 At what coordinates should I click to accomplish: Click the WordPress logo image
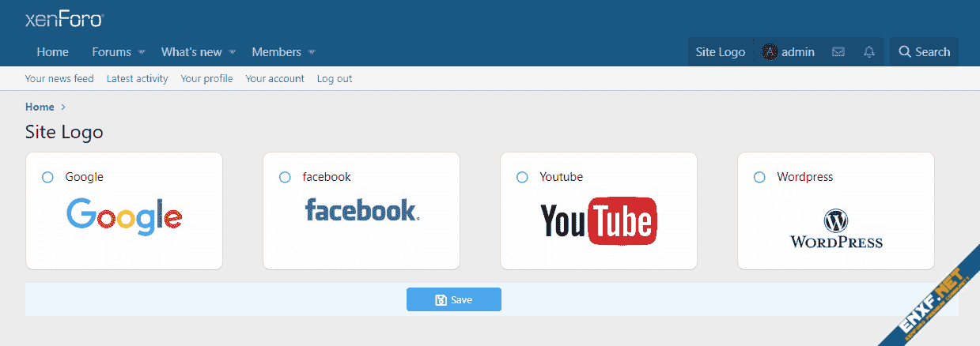(836, 229)
